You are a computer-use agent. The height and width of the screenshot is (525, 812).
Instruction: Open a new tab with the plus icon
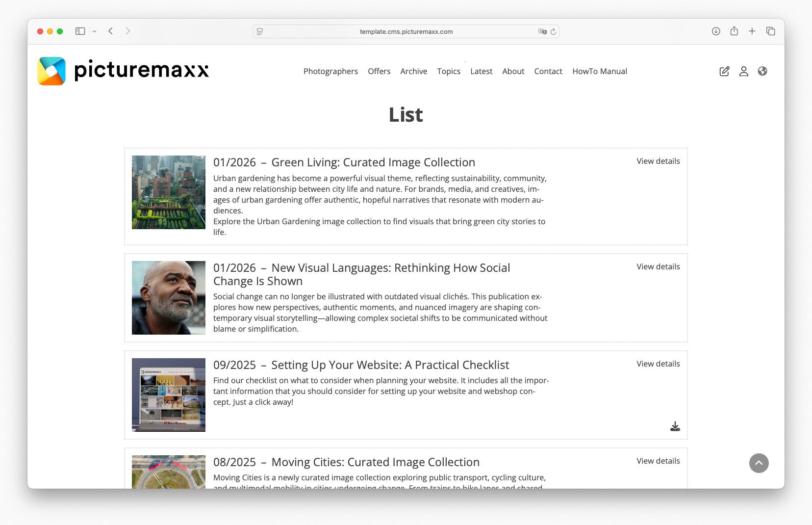(x=752, y=31)
